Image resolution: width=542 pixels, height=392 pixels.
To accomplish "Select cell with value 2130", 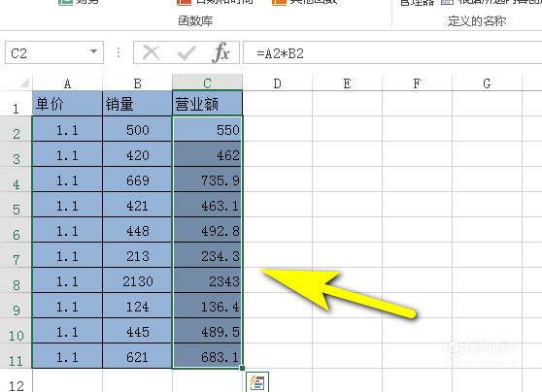I will click(x=137, y=280).
